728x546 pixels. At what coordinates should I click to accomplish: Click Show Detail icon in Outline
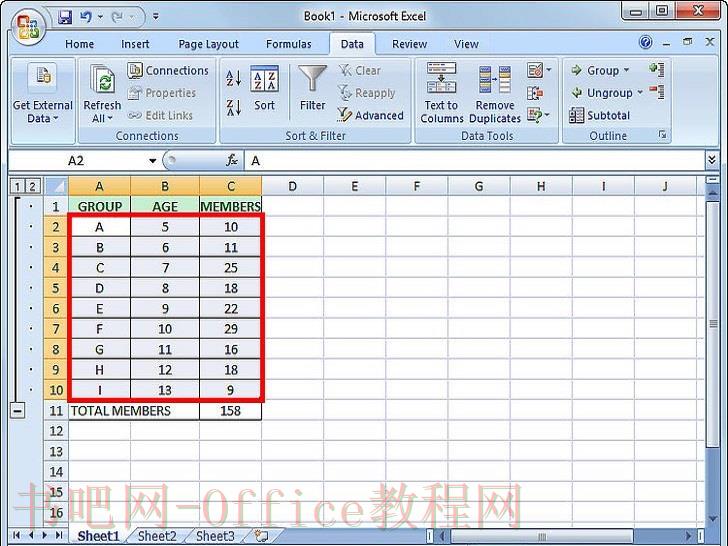tap(657, 70)
